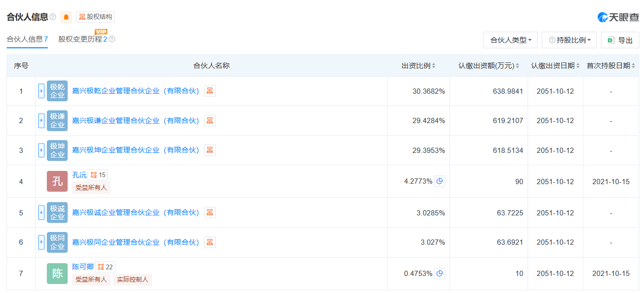Click 陈可卿's related companies badge 22
The width and height of the screenshot is (644, 293).
click(x=106, y=267)
